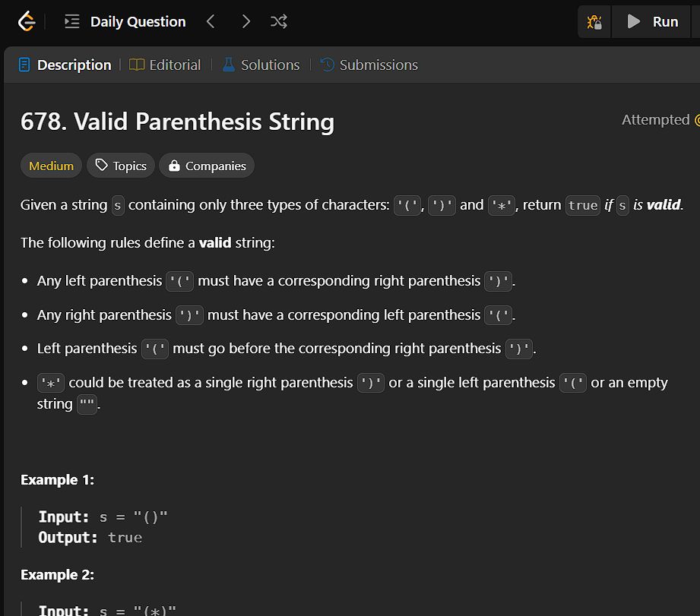Open the Editorial tab
700x616 pixels.
pyautogui.click(x=165, y=65)
